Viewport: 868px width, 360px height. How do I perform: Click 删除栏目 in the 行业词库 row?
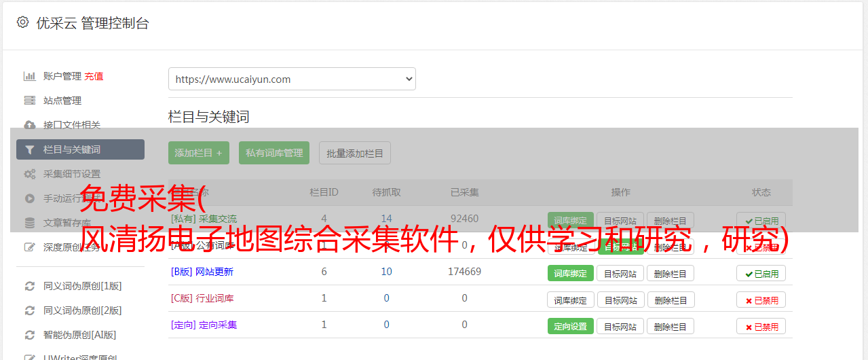pyautogui.click(x=671, y=300)
